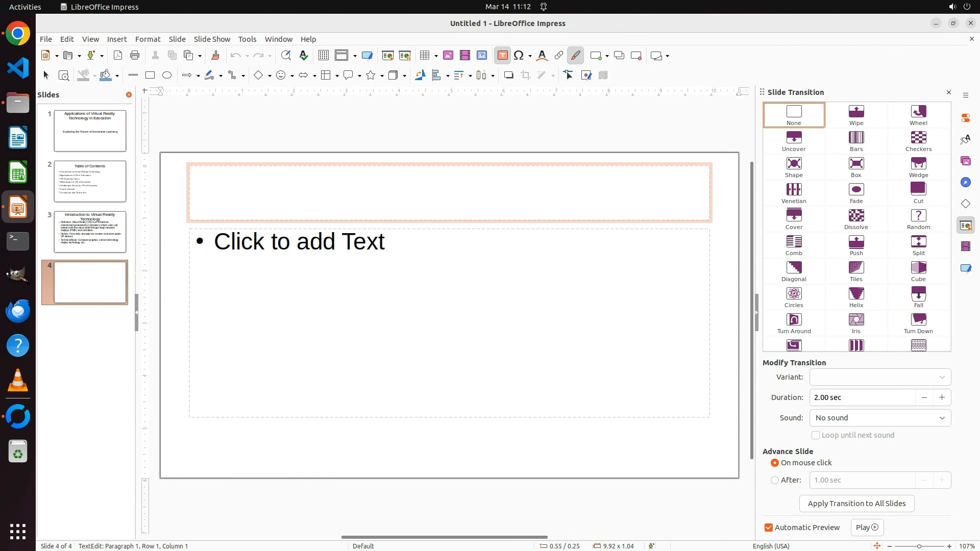This screenshot has width=980, height=551.
Task: Uncheck the Automatic Preview checkbox
Action: pyautogui.click(x=769, y=528)
